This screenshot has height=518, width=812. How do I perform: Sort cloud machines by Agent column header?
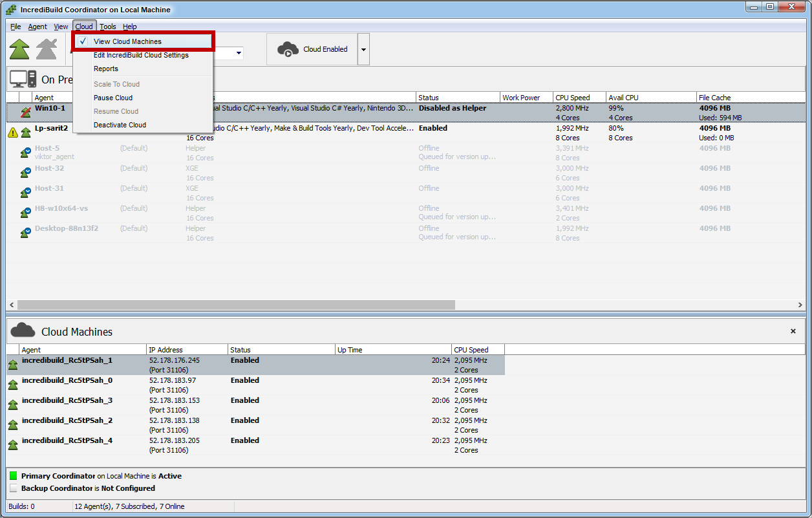[x=83, y=350]
